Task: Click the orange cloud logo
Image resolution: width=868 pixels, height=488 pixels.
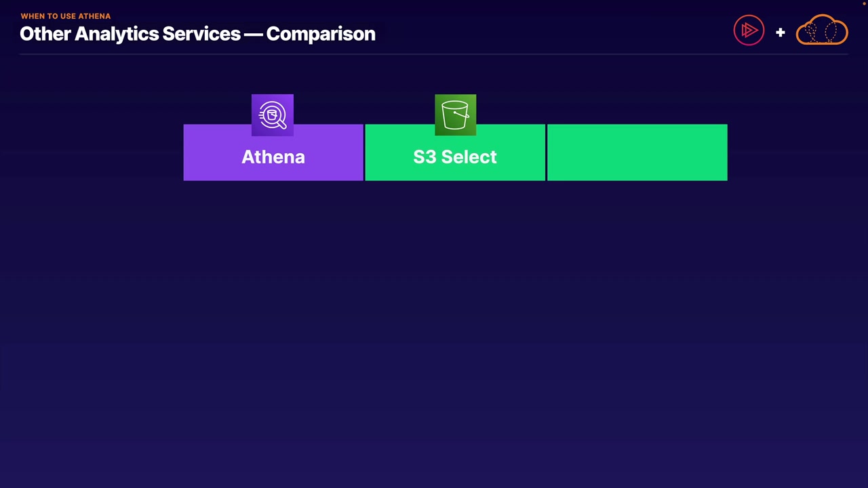Action: [x=822, y=31]
